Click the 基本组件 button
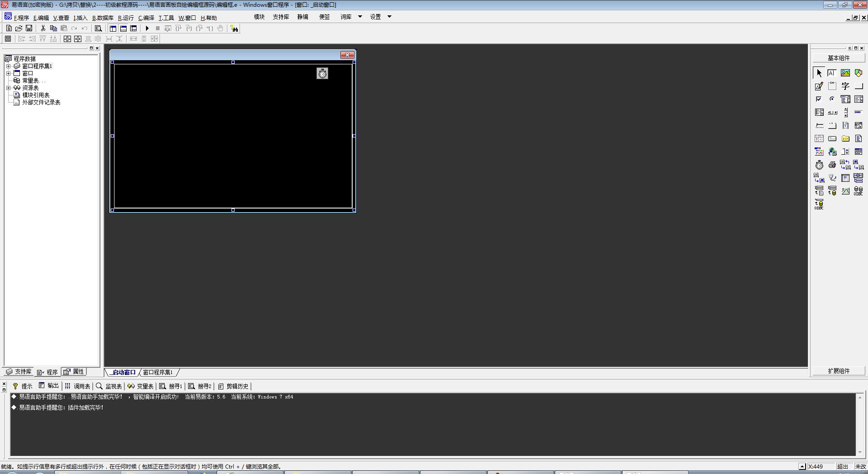 click(x=839, y=58)
